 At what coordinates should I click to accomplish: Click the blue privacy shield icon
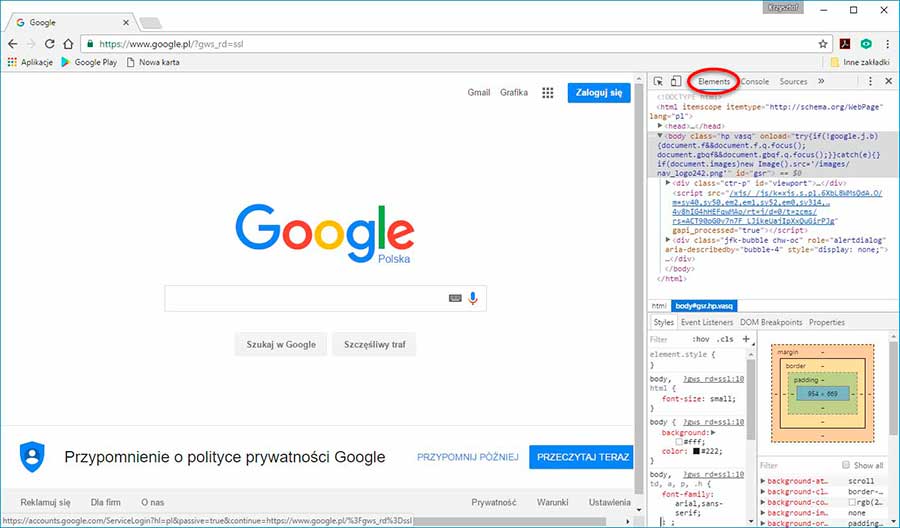(32, 457)
